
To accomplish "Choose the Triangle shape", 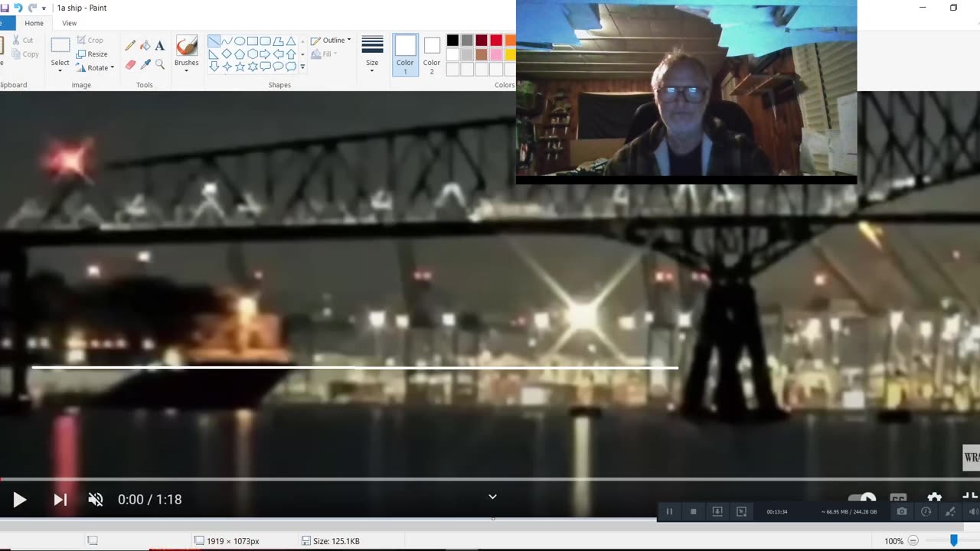I will 291,41.
